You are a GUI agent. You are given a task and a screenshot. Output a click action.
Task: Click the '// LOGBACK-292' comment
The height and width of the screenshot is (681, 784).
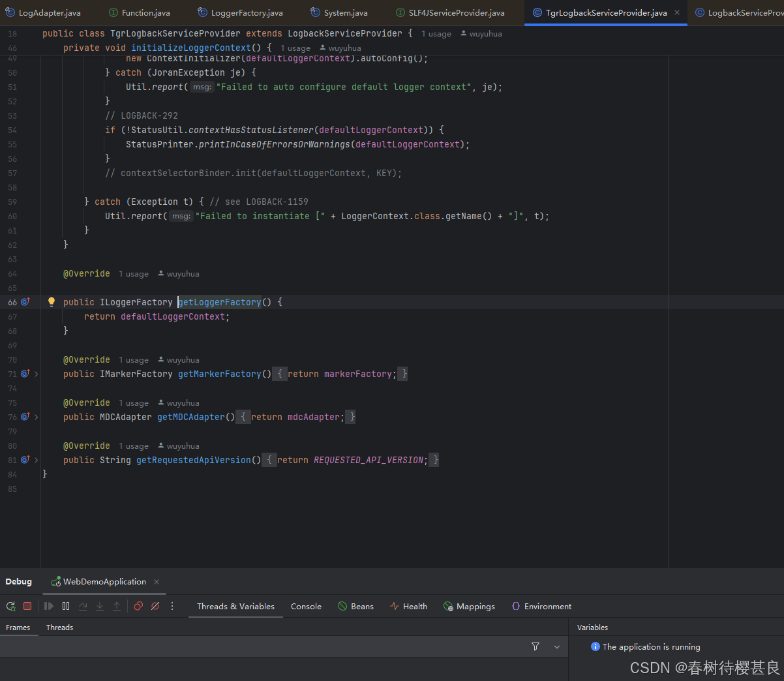(142, 115)
